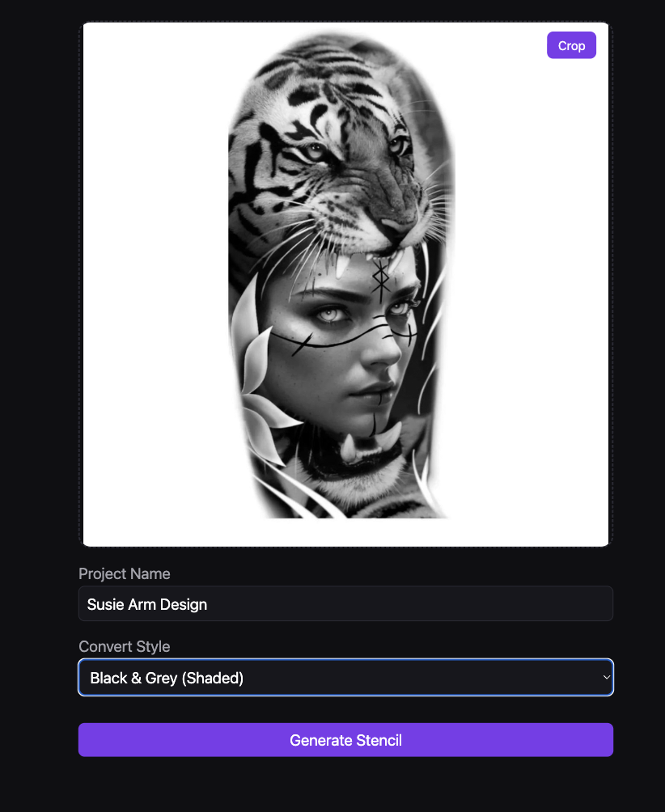Focus the Project Name input field
This screenshot has width=665, height=812.
coord(345,604)
